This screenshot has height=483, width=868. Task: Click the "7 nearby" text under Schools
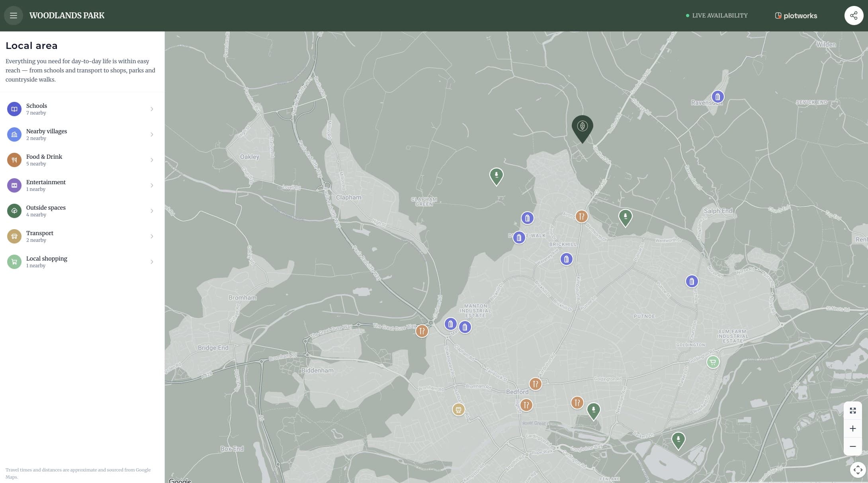(x=36, y=113)
